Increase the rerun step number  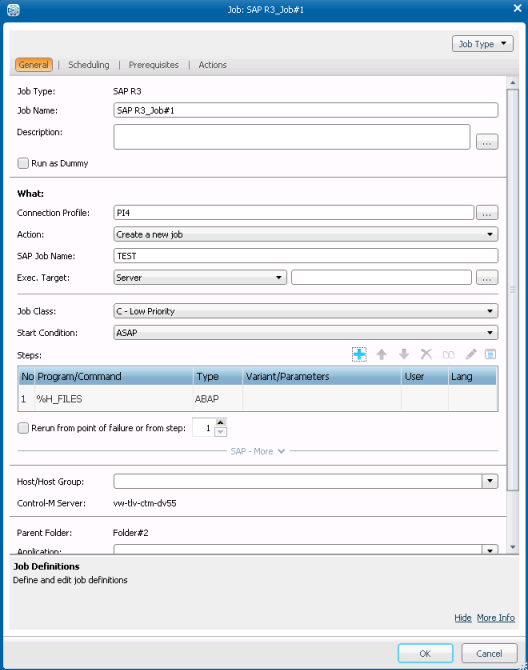220,423
